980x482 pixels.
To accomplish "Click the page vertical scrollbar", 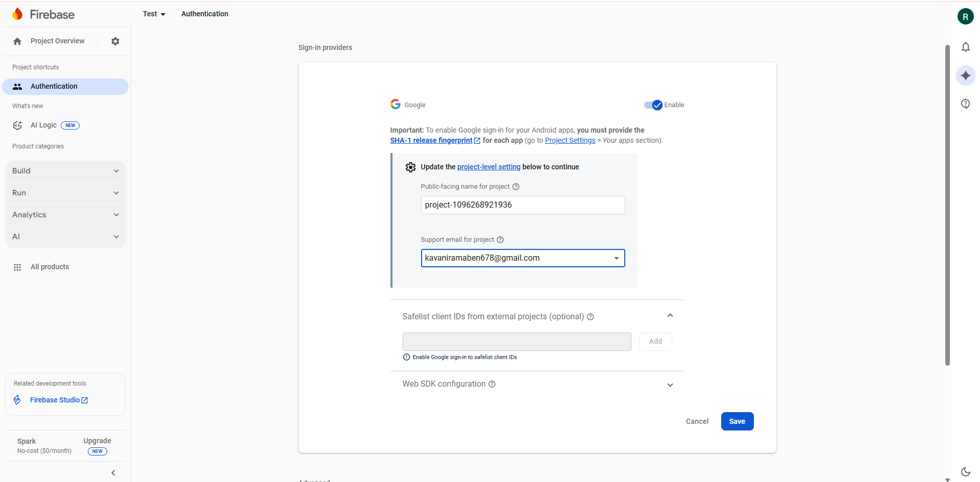I will [947, 205].
